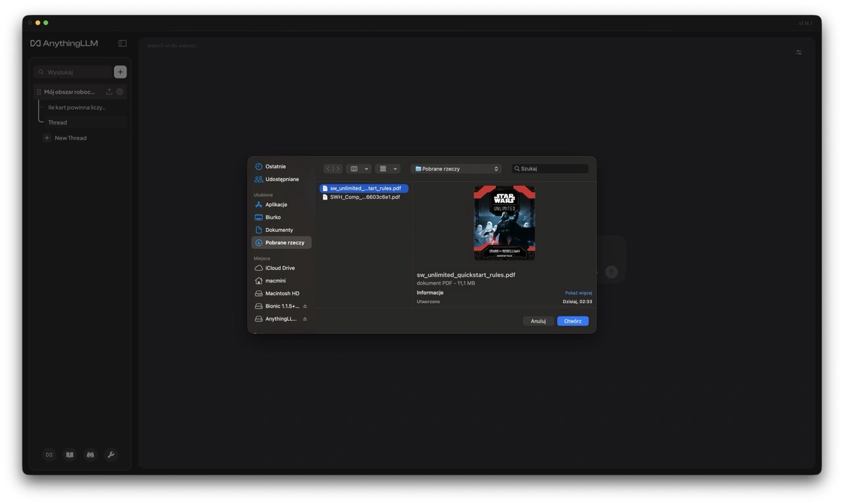Viewport: 844px width, 504px height.
Task: Click the sliders icon at the chat top right
Action: tap(799, 53)
